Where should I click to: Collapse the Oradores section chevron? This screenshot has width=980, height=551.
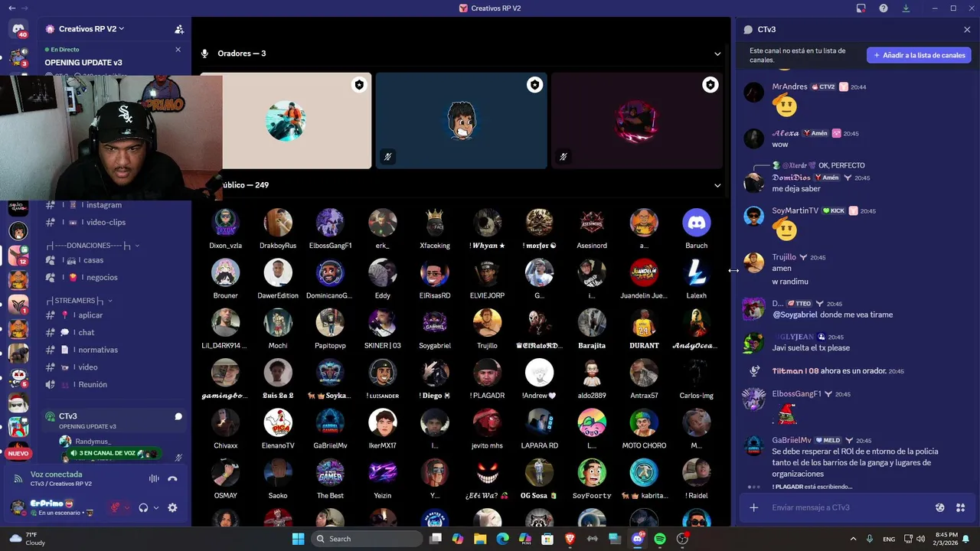point(717,54)
